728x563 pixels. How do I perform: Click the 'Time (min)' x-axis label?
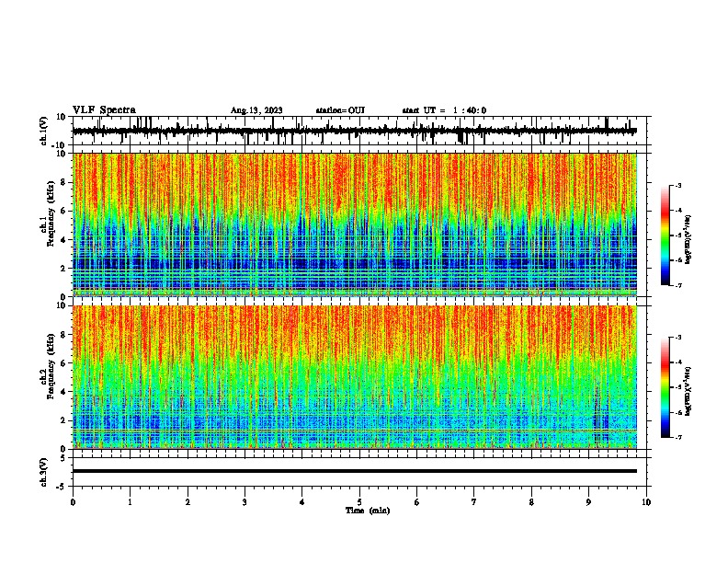[x=368, y=511]
